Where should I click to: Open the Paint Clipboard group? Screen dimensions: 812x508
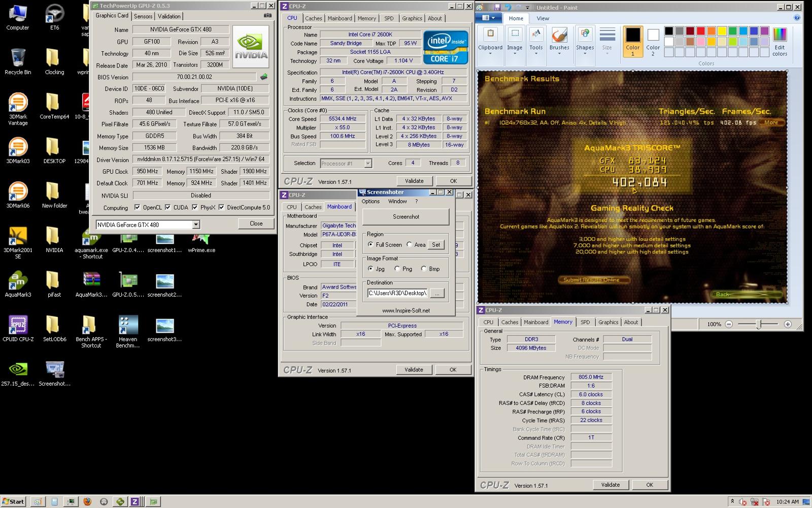tap(490, 42)
